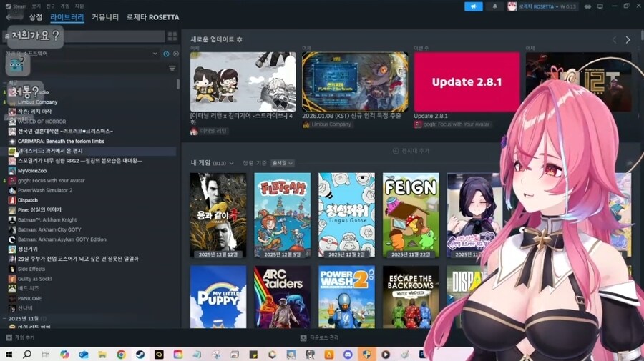The width and height of the screenshot is (644, 361).
Task: Open Discord from the taskbar
Action: [348, 354]
